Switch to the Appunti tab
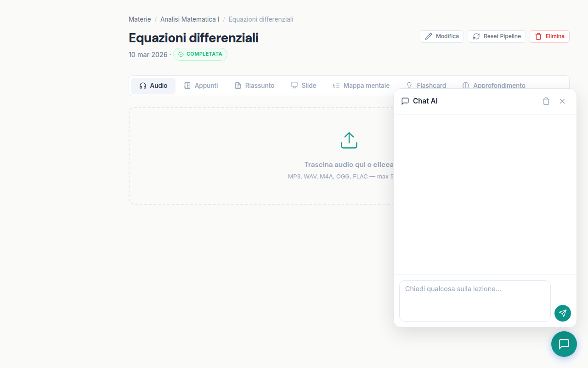This screenshot has height=368, width=588. [x=201, y=86]
